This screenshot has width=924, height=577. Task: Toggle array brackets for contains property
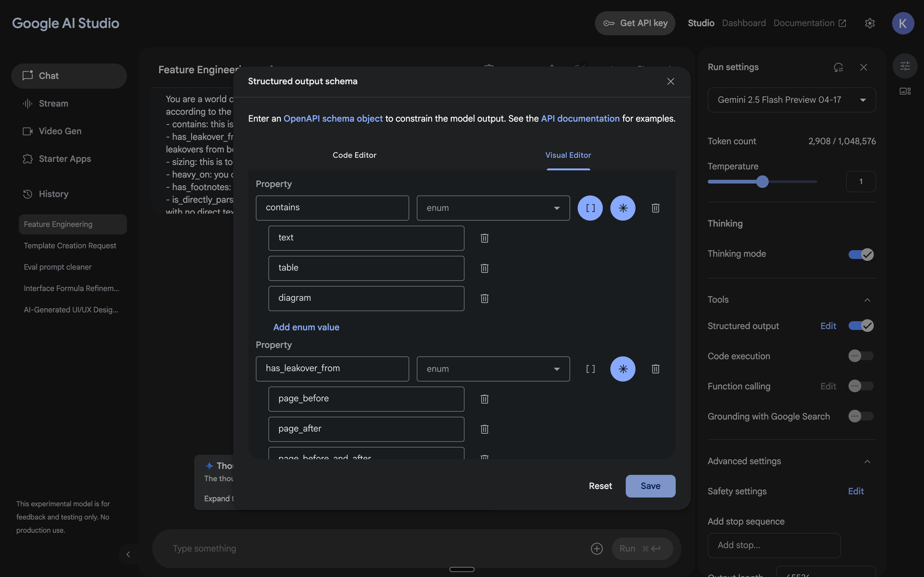tap(590, 208)
